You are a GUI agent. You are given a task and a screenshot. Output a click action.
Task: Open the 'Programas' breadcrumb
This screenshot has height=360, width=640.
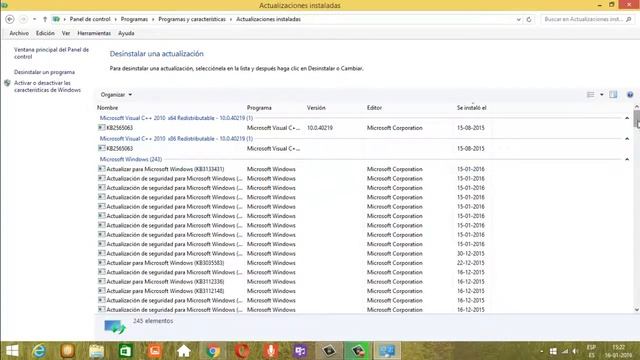(134, 19)
